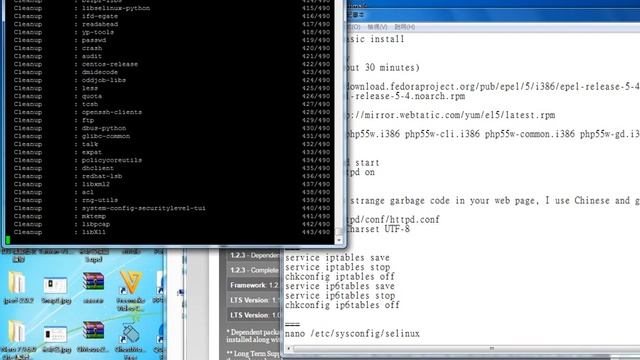
Task: Click 'service ip6tables stop' line in Notepad
Action: (x=340, y=295)
